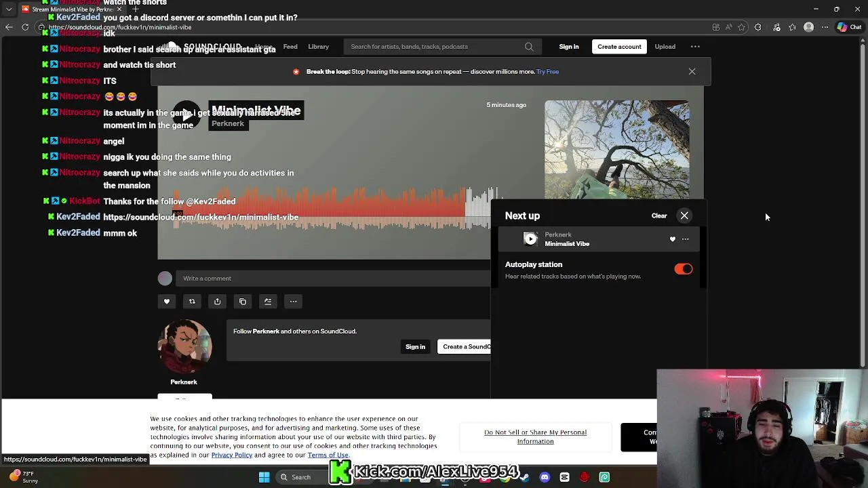Follow the Try Free link in the banner
This screenshot has height=488, width=868.
pos(548,72)
